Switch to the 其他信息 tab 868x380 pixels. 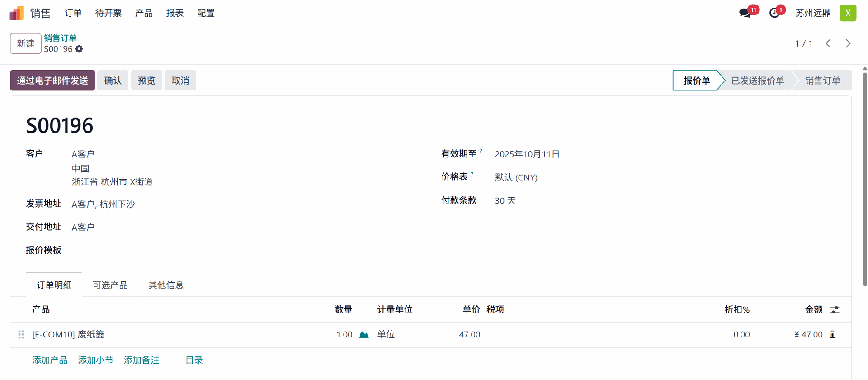point(166,285)
